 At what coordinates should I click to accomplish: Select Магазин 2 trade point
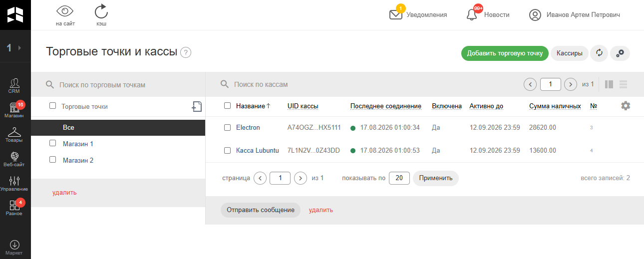[78, 160]
